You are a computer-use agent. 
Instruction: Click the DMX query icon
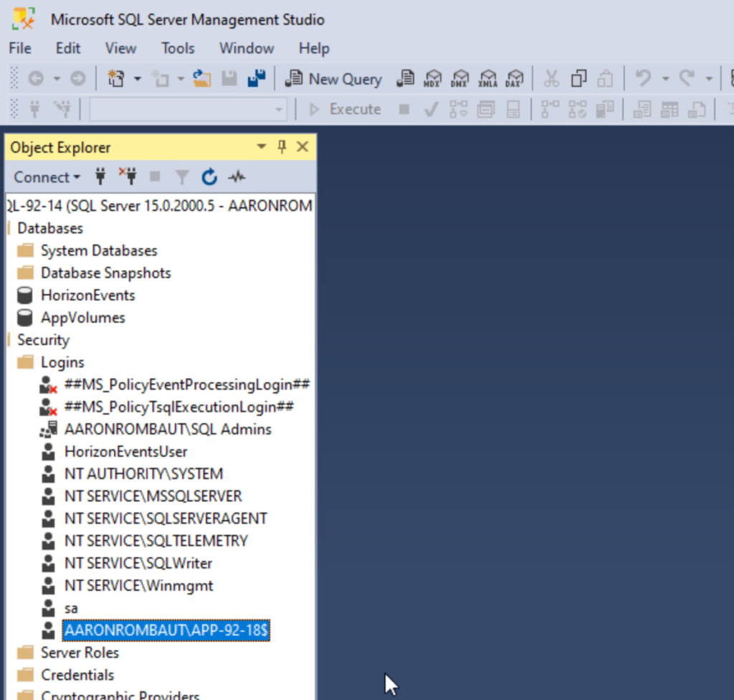tap(460, 79)
